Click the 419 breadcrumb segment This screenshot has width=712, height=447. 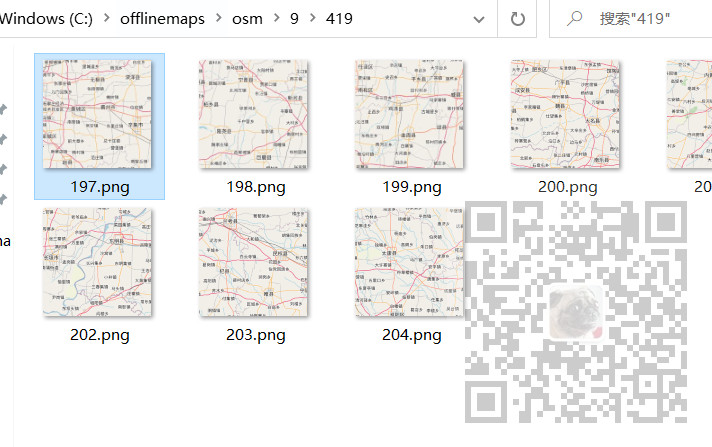pos(339,19)
